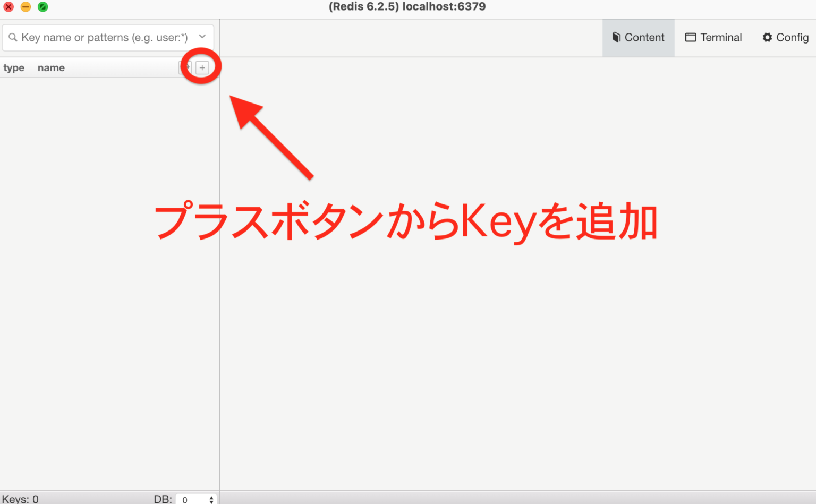Click the Keys: 0 status text

[x=19, y=498]
